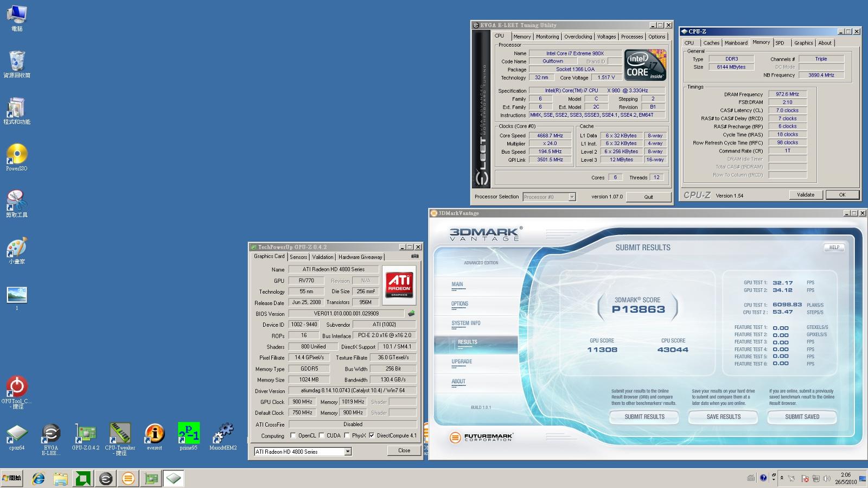
Task: Open GPU-Z.0.4.2 desktop shortcut
Action: [86, 436]
